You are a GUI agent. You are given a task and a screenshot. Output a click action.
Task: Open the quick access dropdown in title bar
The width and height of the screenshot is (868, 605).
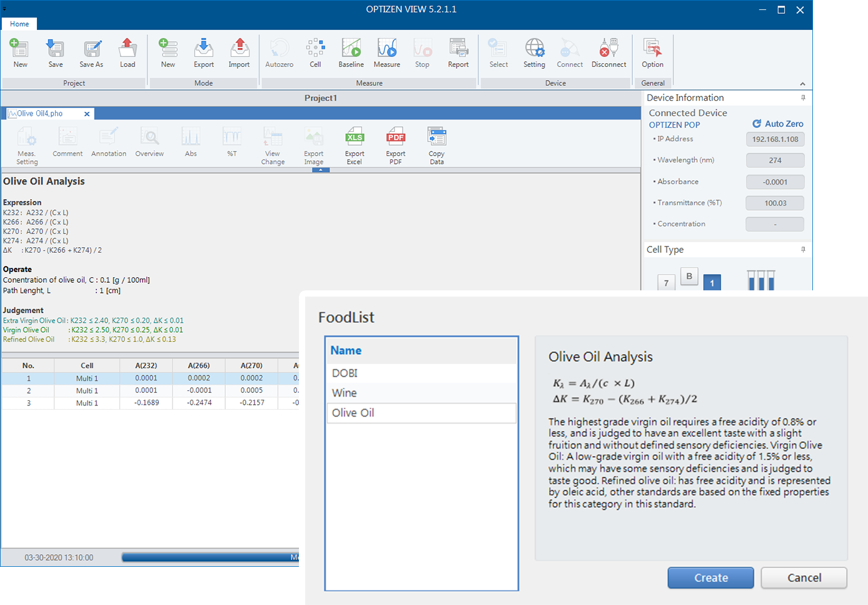4,9
